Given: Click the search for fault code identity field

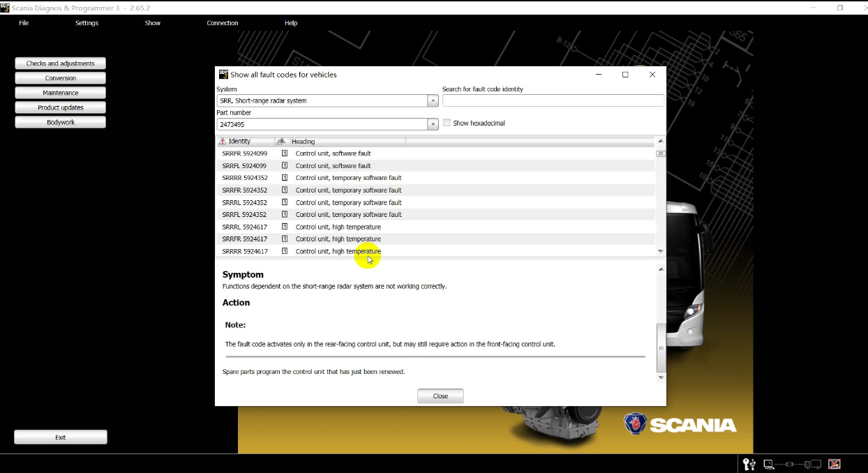Looking at the screenshot, I should tap(553, 100).
